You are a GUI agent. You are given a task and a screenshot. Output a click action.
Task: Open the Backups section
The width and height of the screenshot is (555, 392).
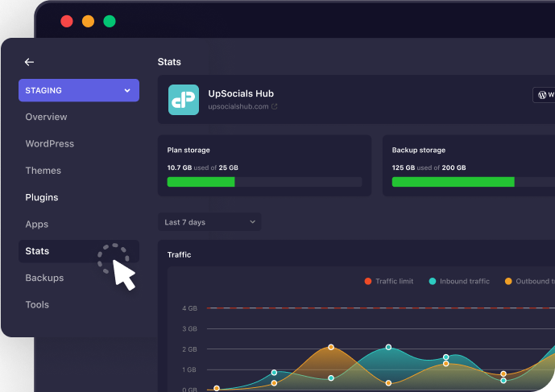[44, 278]
